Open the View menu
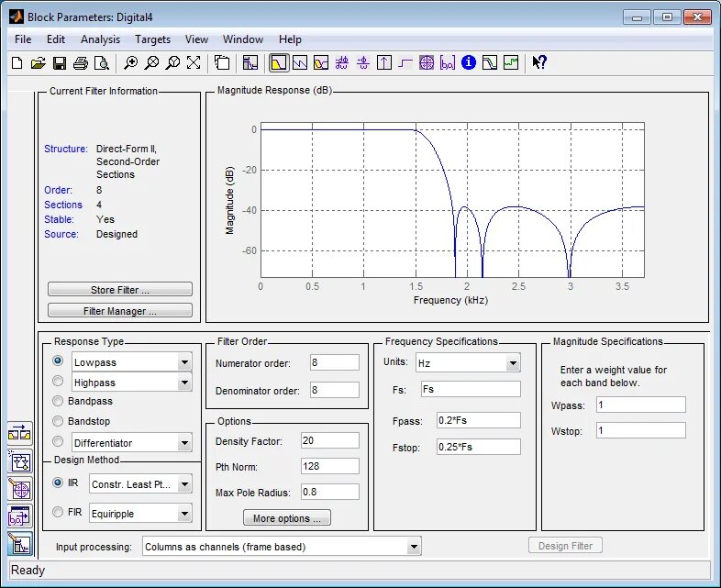Image resolution: width=721 pixels, height=588 pixels. [x=197, y=39]
